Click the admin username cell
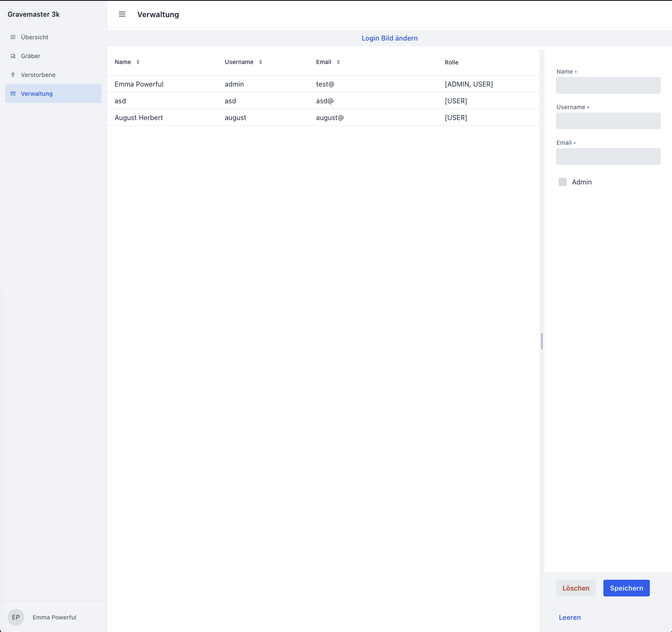The image size is (672, 632). [234, 84]
